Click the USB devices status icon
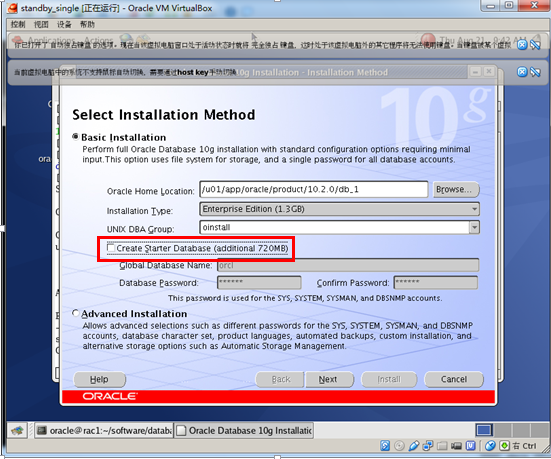Viewport: 551px width, 459px height. click(x=414, y=446)
